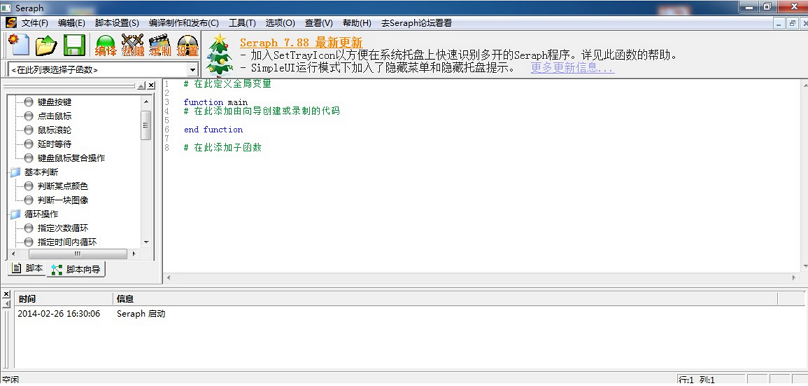The image size is (808, 386).
Task: Create a new script file
Action: [x=19, y=45]
